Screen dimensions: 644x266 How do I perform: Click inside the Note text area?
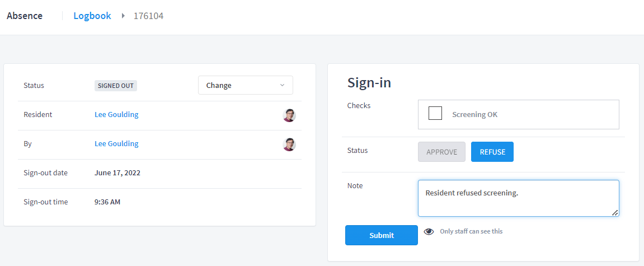pos(518,198)
